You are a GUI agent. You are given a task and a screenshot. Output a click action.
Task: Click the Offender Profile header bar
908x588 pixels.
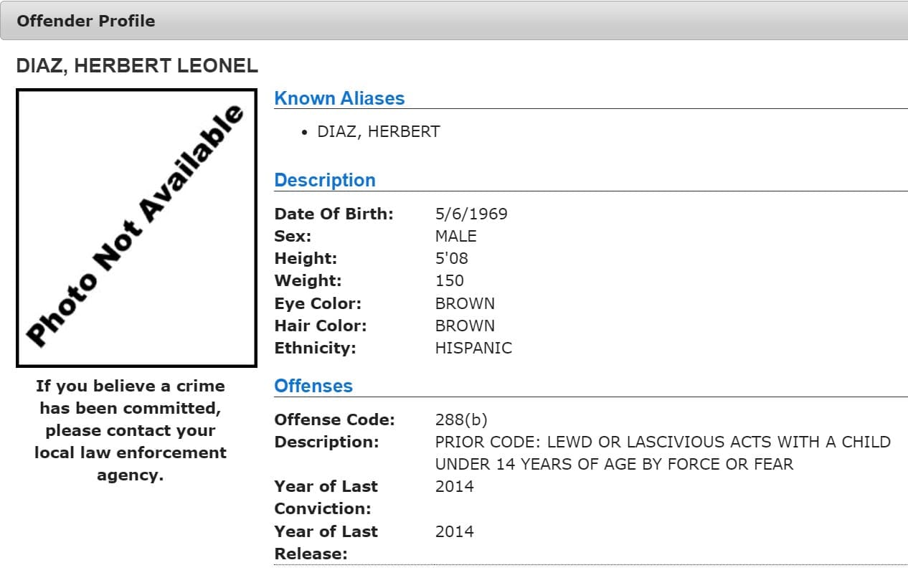pyautogui.click(x=86, y=21)
